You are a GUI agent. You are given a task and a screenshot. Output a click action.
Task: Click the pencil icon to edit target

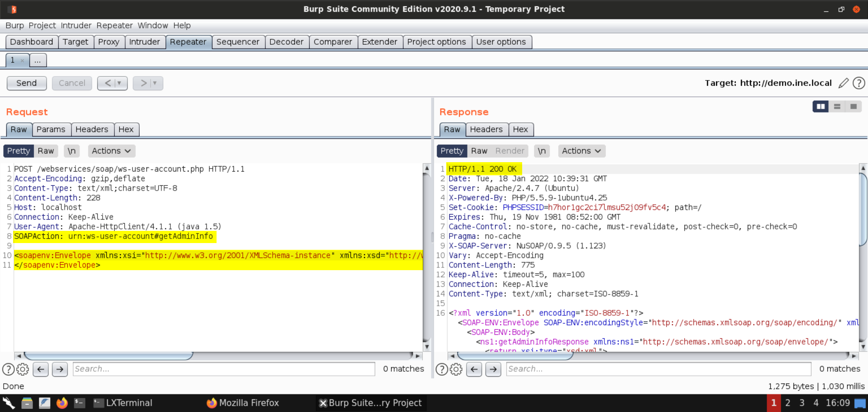843,83
